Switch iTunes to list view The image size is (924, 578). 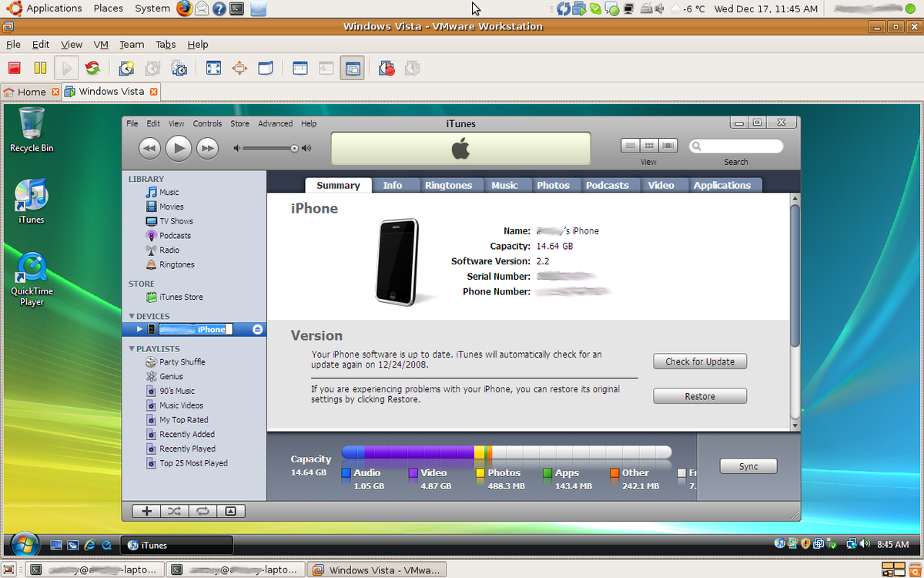[x=631, y=146]
